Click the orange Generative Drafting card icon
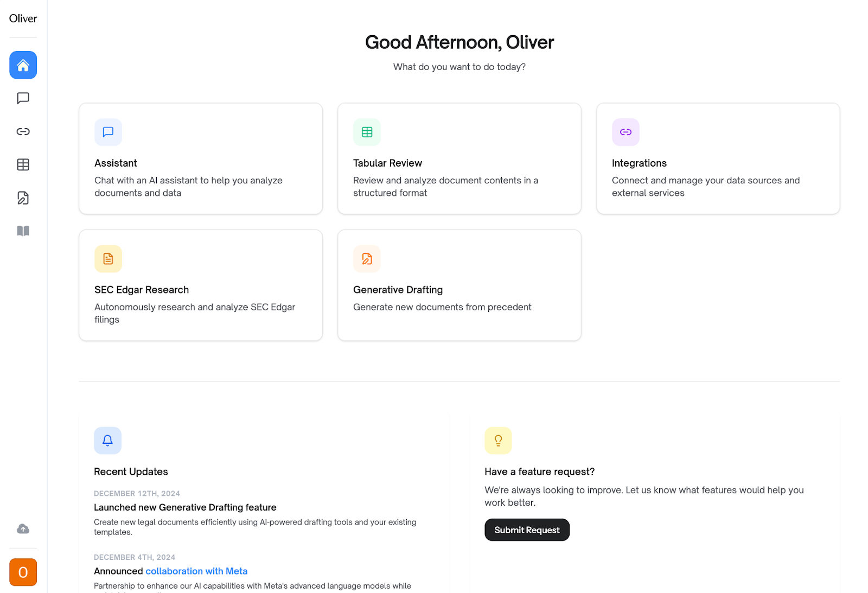The image size is (868, 593). [367, 259]
